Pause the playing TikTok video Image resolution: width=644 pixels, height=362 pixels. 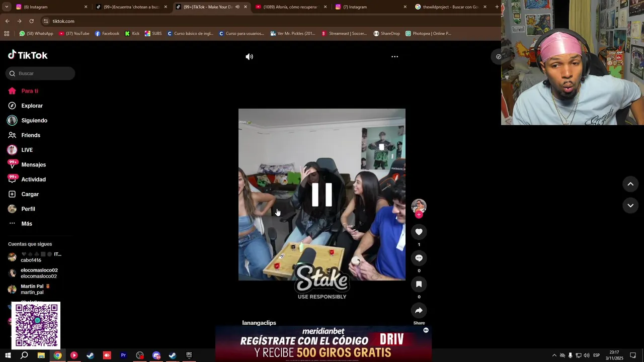pos(322,195)
